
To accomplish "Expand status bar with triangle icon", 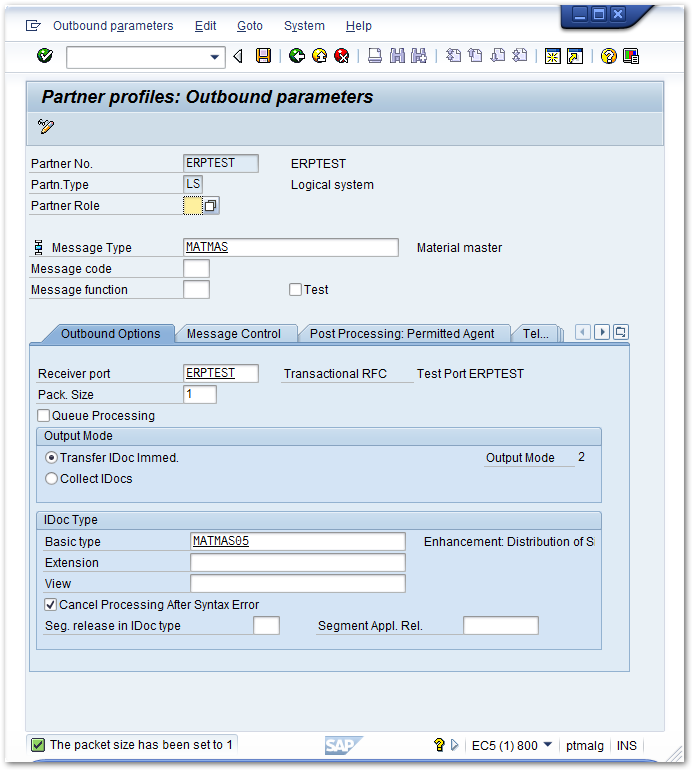I will coord(454,745).
